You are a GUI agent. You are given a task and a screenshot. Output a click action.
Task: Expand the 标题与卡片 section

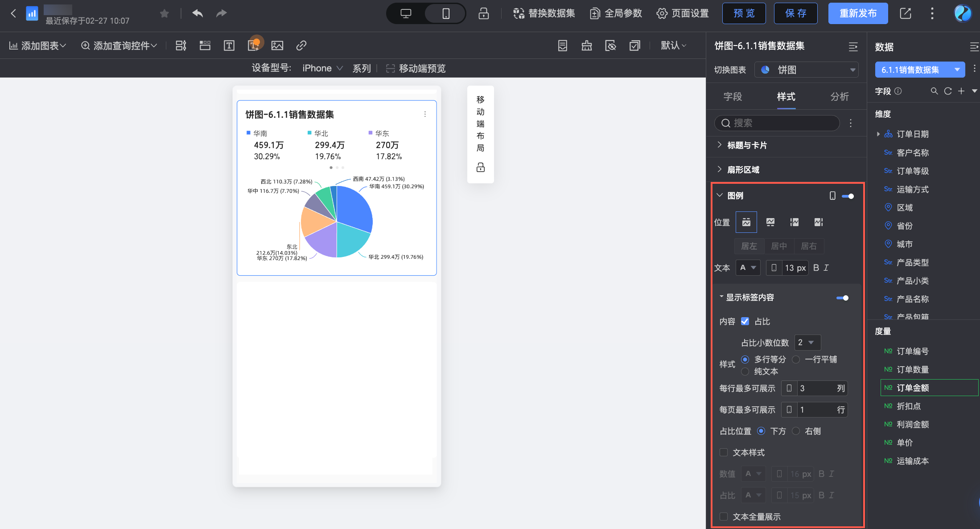click(x=747, y=145)
